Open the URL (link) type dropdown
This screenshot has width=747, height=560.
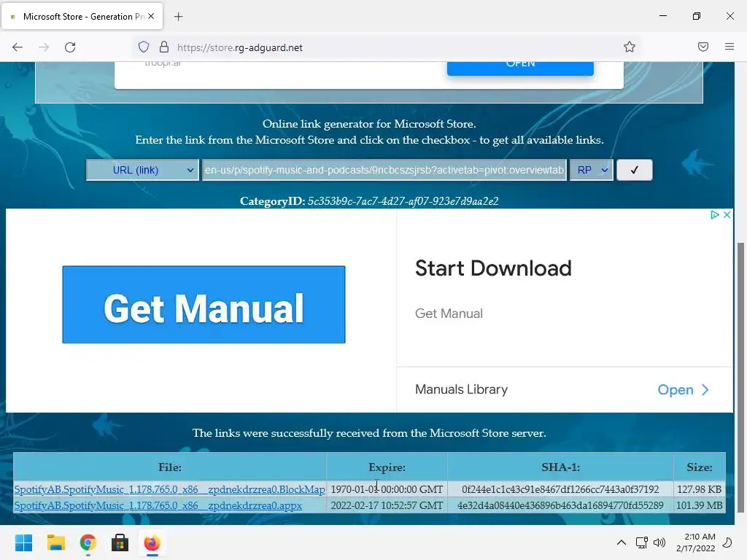point(142,170)
